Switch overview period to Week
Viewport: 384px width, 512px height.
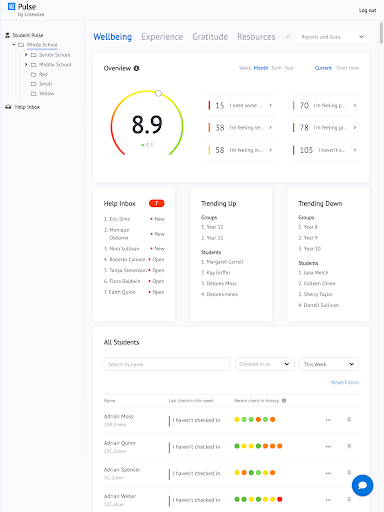pos(245,68)
